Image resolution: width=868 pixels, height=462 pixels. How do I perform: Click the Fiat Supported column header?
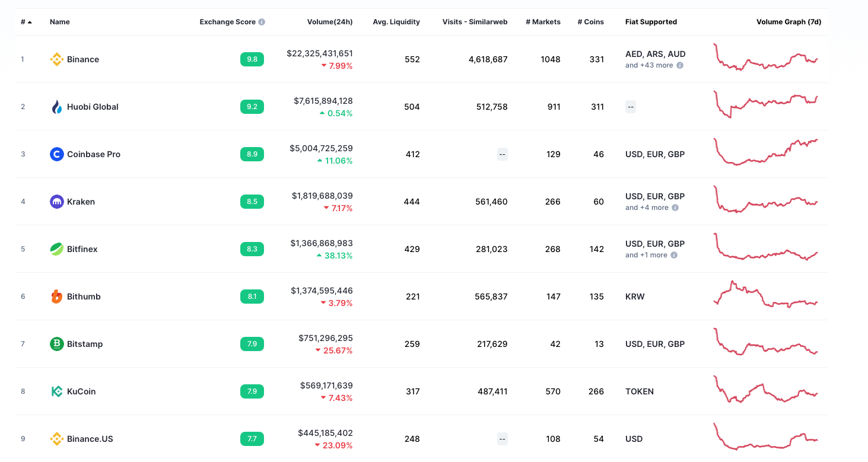651,22
